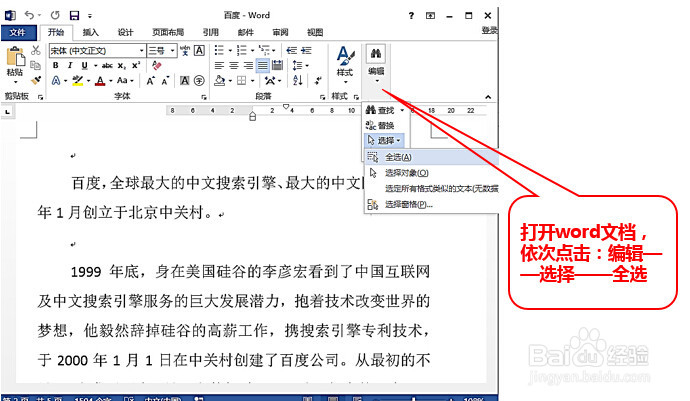
Task: Toggle Underline formatting
Action: [84, 66]
